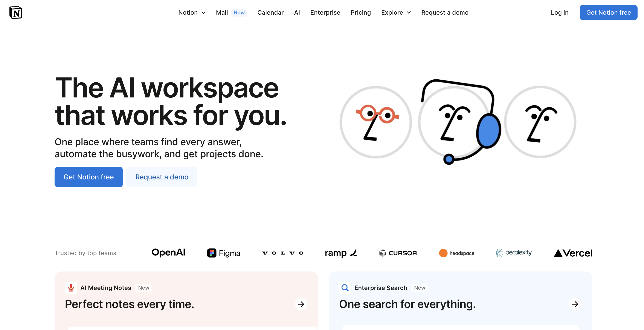Image resolution: width=644 pixels, height=330 pixels.
Task: Select Mail with the New badge
Action: (222, 12)
